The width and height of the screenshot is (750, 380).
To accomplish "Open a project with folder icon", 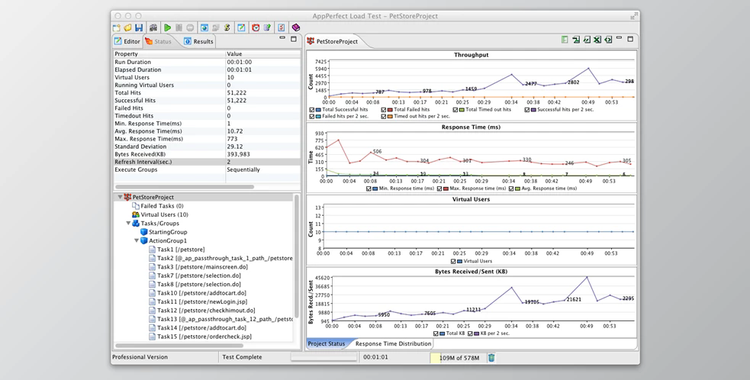I will coord(128,28).
